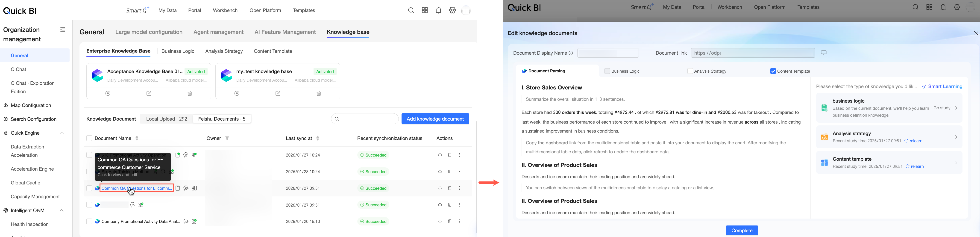The height and width of the screenshot is (237, 980).
Task: Click Go study on the business logic card
Action: 942,108
